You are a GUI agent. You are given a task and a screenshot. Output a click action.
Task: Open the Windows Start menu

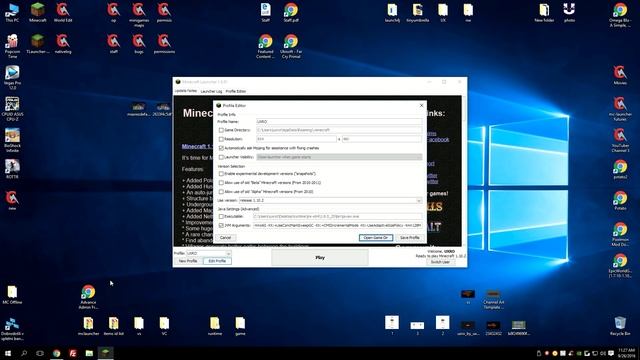pos(8,353)
